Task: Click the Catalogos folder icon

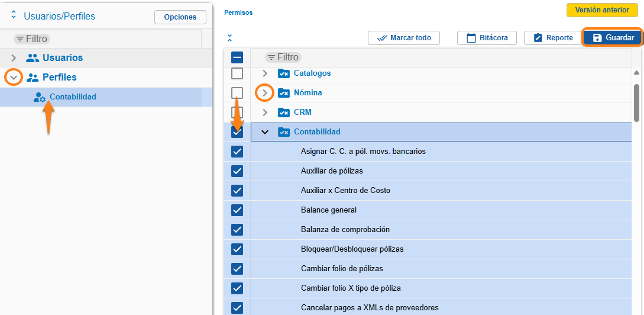Action: point(284,73)
